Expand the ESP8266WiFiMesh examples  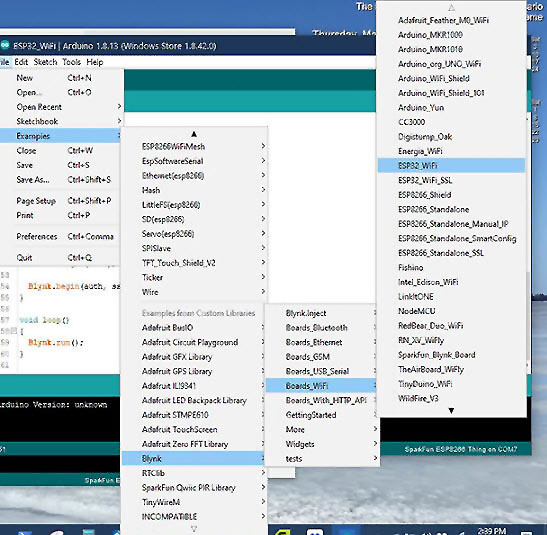194,146
